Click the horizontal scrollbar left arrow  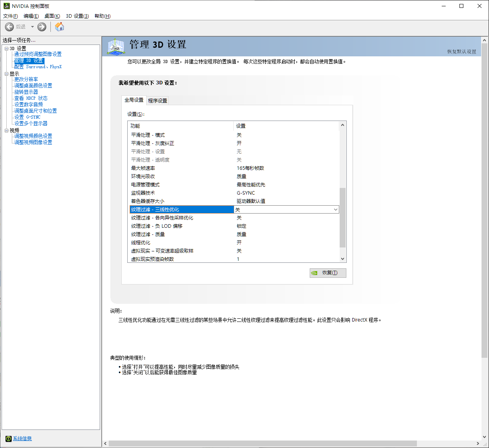(105, 444)
